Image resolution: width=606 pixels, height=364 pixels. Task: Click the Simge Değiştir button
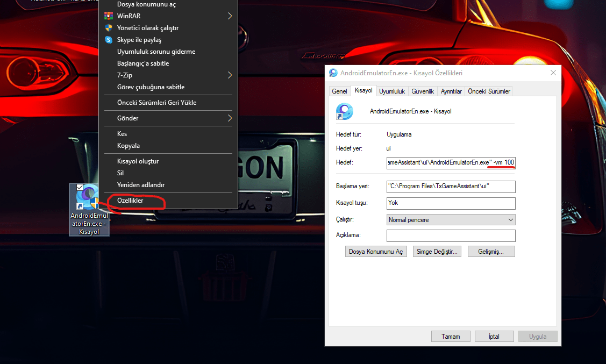pyautogui.click(x=437, y=252)
